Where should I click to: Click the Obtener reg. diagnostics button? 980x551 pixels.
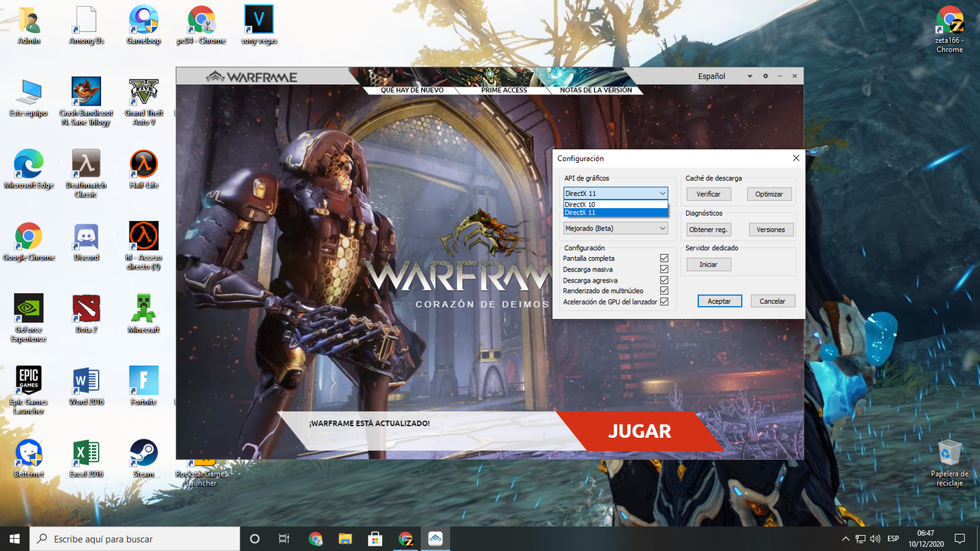click(x=708, y=230)
